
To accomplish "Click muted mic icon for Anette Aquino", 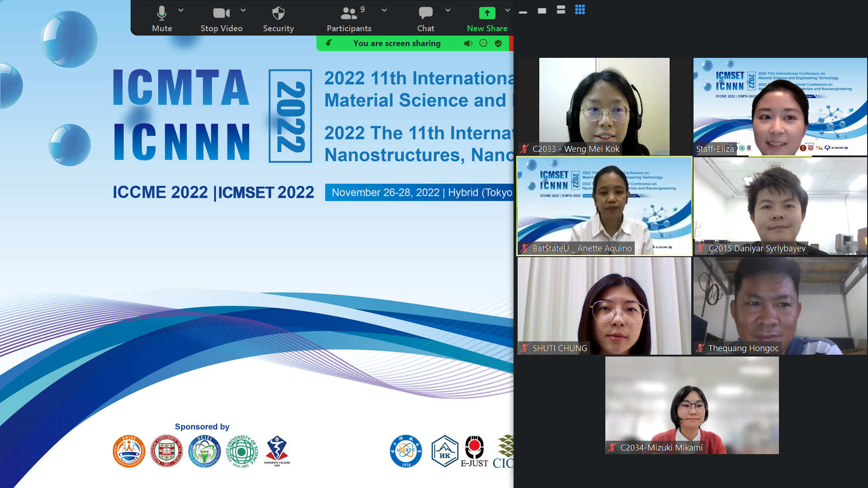I will point(524,248).
